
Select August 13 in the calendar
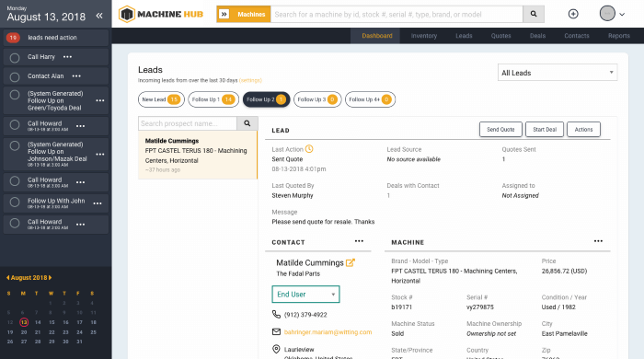[x=24, y=322]
